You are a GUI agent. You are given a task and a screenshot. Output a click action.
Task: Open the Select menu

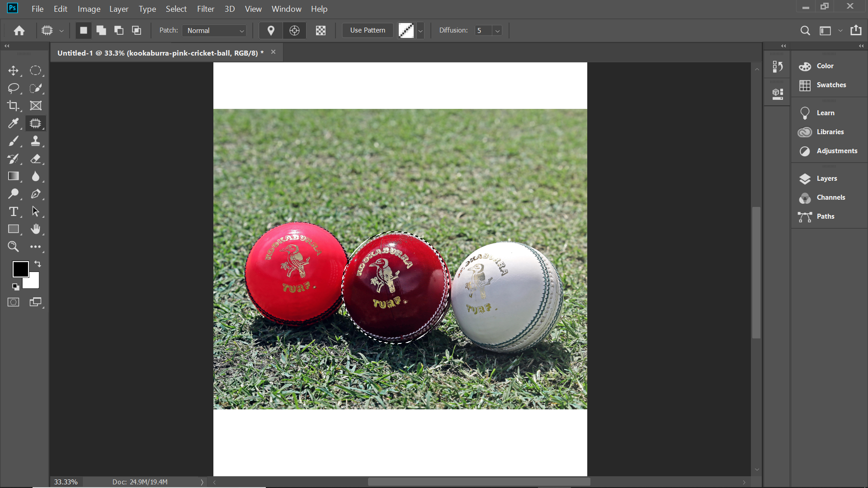point(176,9)
